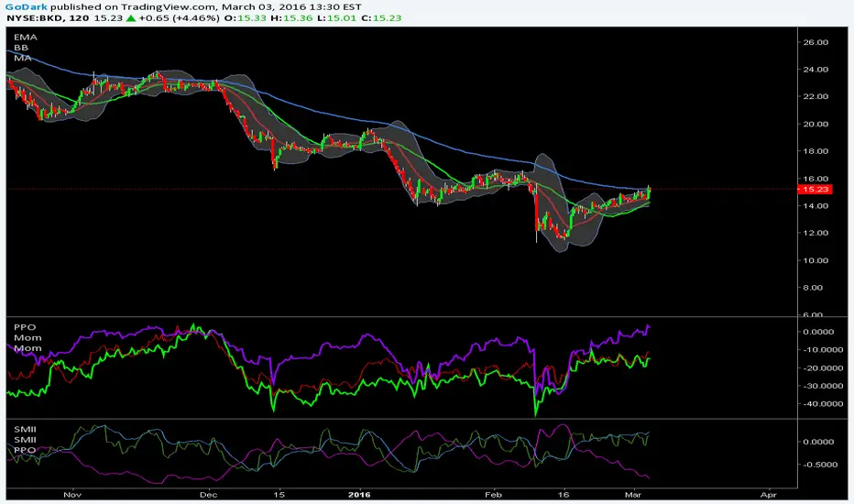This screenshot has height=504, width=854.
Task: Click the -20.0000 momentum axis label
Action: click(823, 367)
